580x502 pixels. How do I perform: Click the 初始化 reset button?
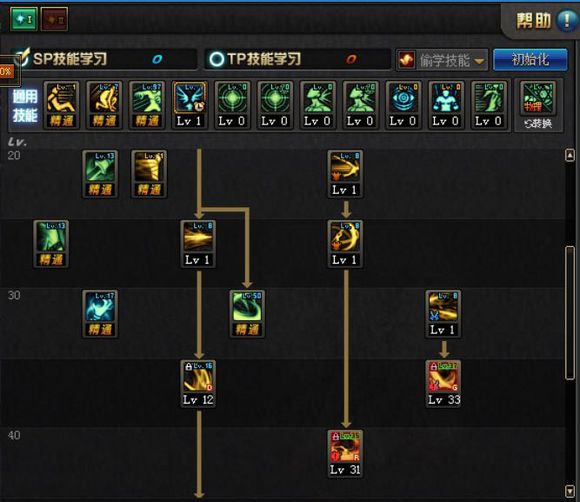click(x=530, y=60)
